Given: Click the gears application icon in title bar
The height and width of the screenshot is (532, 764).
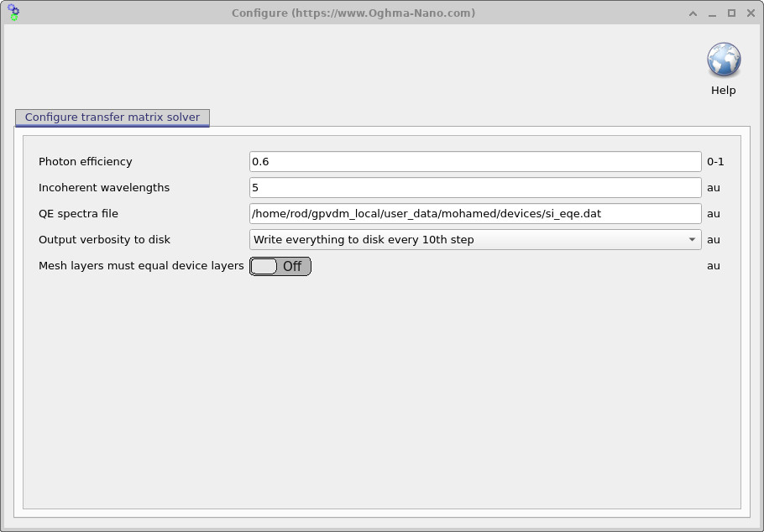Looking at the screenshot, I should tap(12, 12).
